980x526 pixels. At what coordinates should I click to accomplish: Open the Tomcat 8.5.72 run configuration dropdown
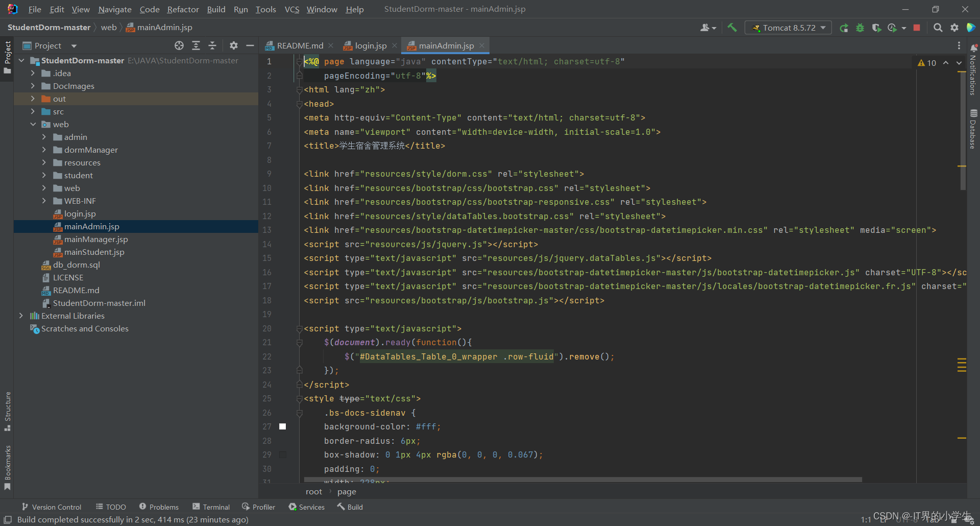tap(788, 28)
